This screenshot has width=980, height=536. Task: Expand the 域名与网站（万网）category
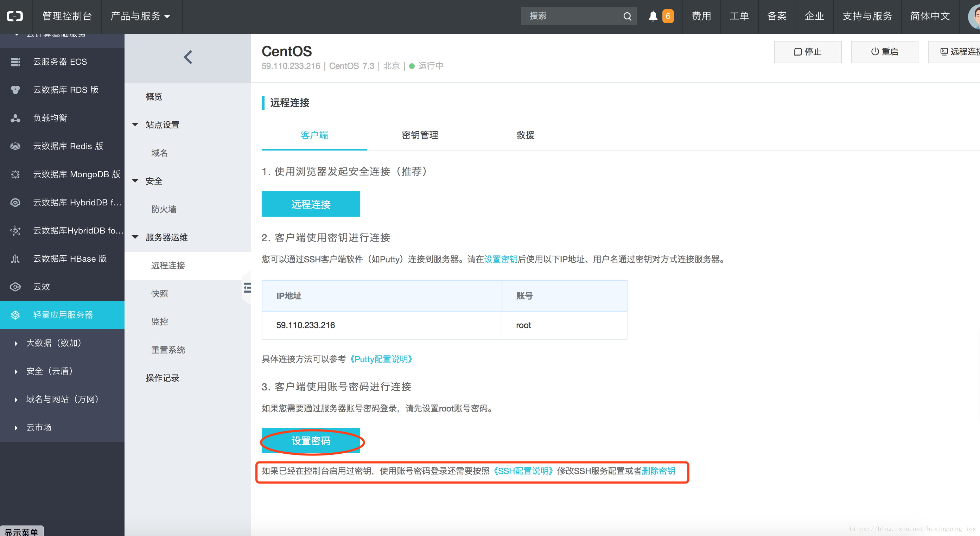[16, 400]
